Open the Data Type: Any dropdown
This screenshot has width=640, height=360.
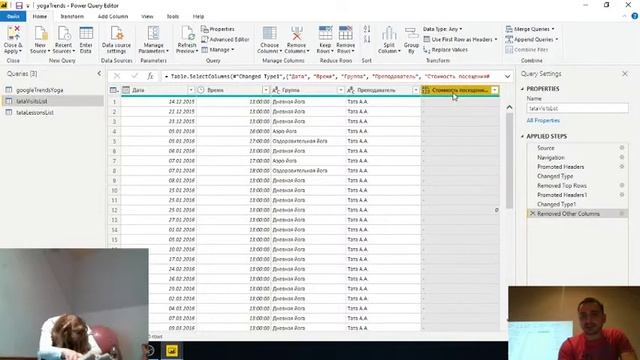coord(442,29)
